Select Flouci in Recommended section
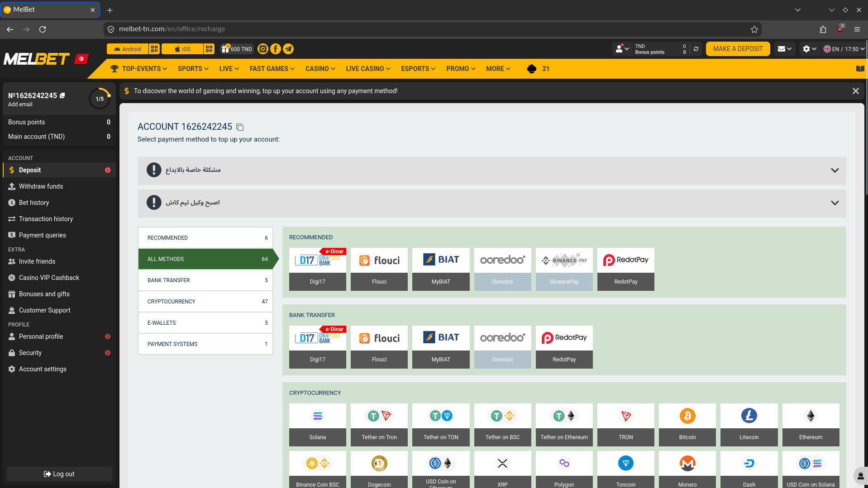 pyautogui.click(x=379, y=269)
